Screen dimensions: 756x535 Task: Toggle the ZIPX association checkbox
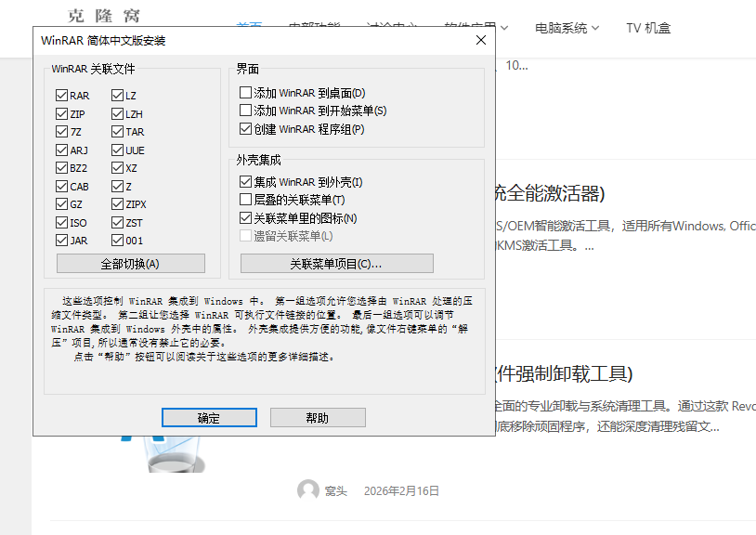coord(117,204)
